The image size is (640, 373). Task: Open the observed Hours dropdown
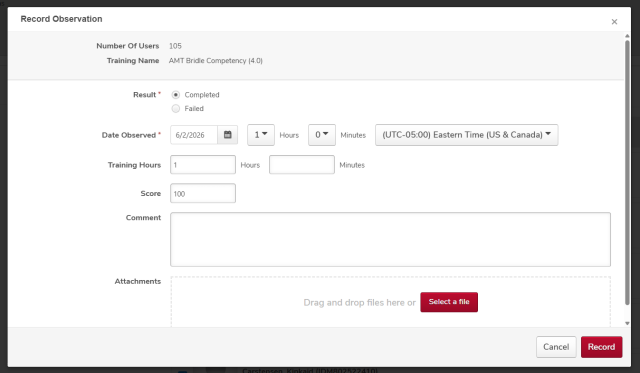261,135
